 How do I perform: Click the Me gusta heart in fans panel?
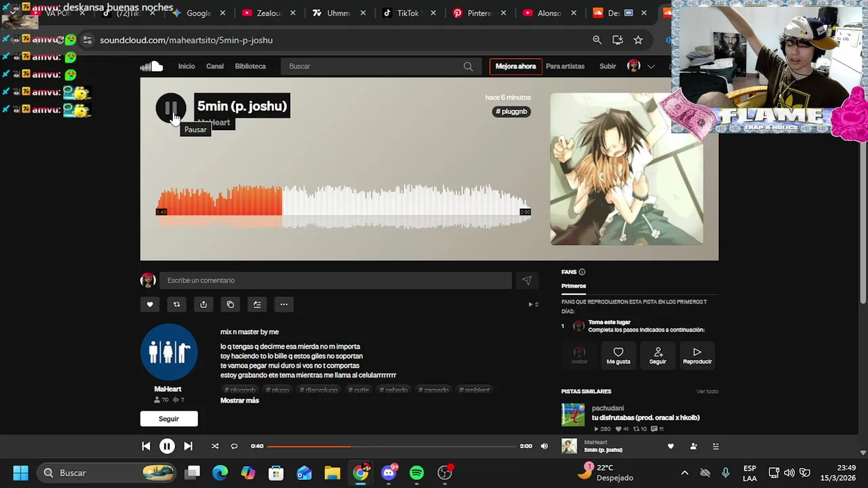pos(618,356)
